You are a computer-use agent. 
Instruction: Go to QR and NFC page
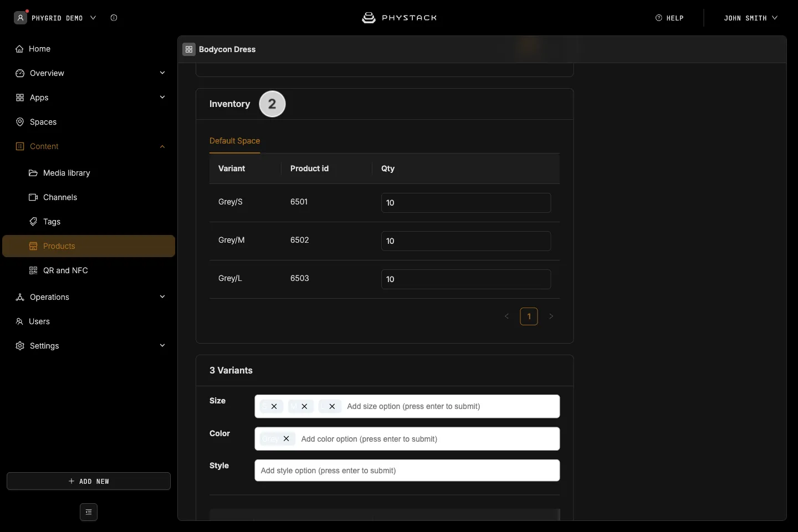click(89, 270)
